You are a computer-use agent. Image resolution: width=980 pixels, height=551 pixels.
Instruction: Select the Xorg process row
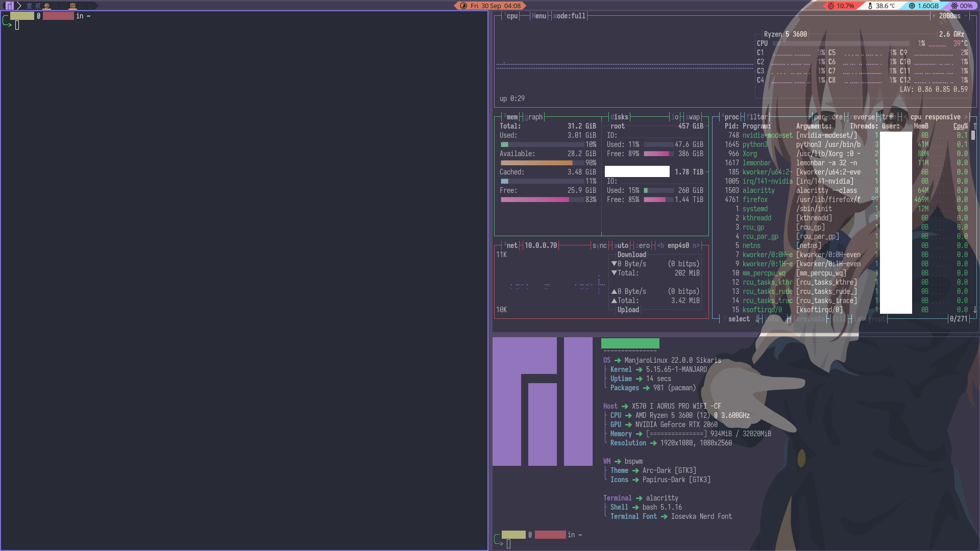click(846, 154)
